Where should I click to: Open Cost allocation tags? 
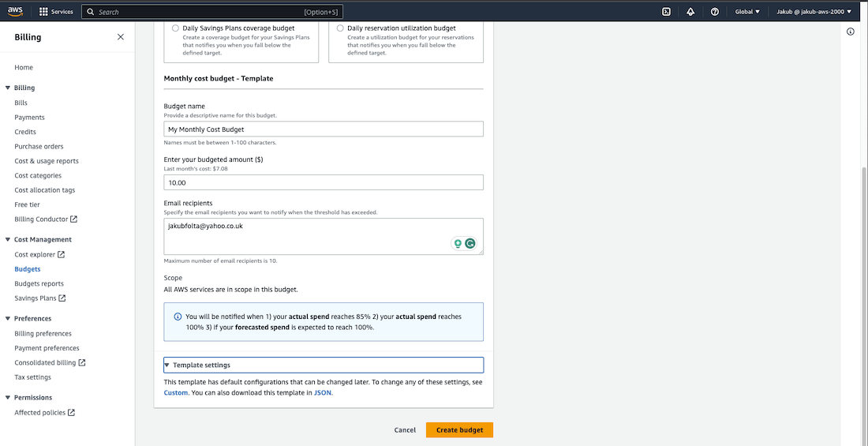[45, 190]
